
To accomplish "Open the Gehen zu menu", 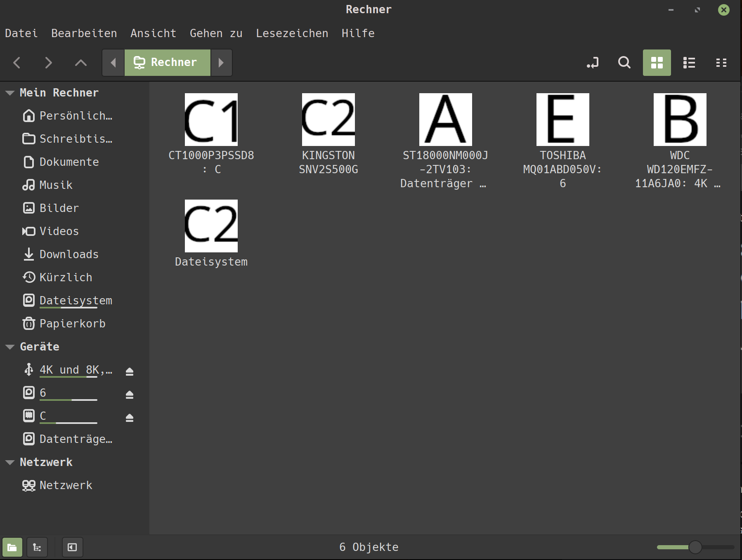I will pos(216,33).
